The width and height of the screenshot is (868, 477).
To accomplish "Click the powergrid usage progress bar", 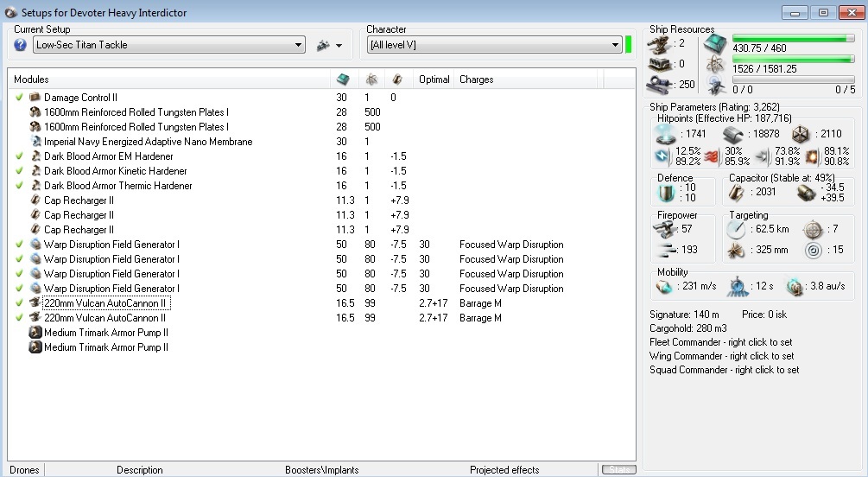I will click(x=793, y=60).
